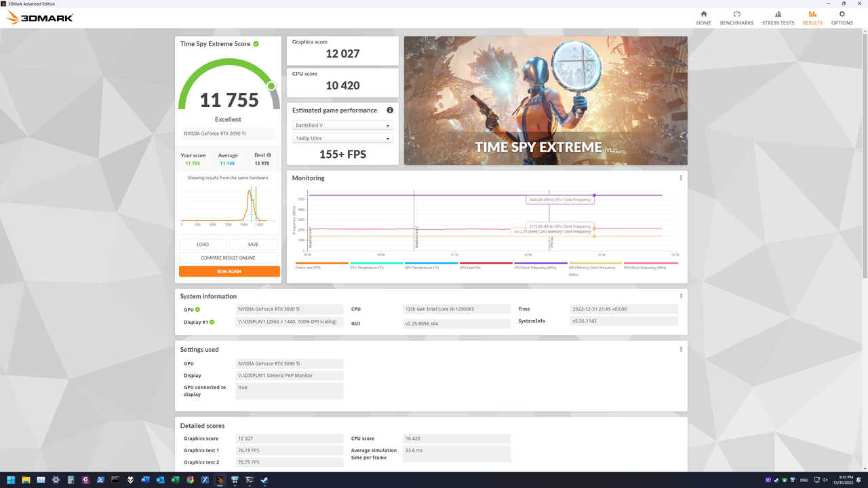The width and height of the screenshot is (868, 488).
Task: Open the game selection Battlefield V dropdown
Action: [342, 125]
